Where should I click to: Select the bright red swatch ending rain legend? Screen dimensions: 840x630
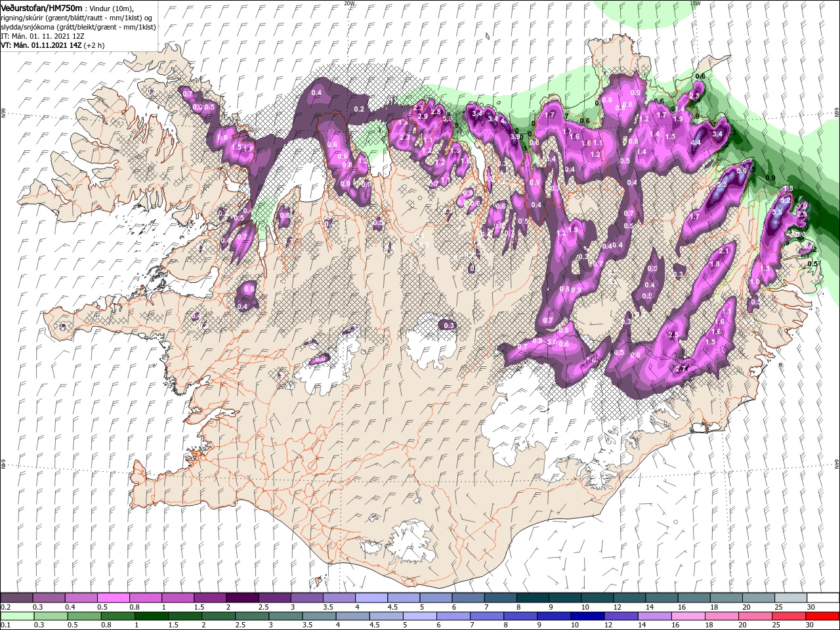[823, 616]
